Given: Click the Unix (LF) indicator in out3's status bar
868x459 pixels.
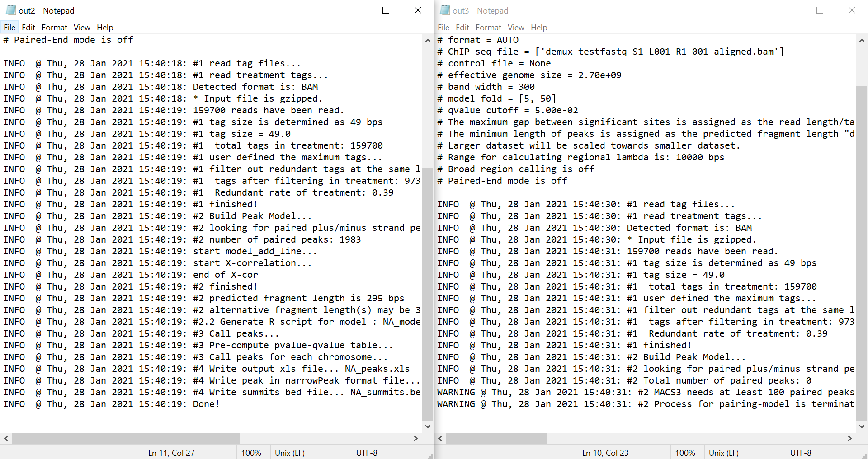Looking at the screenshot, I should click(723, 452).
